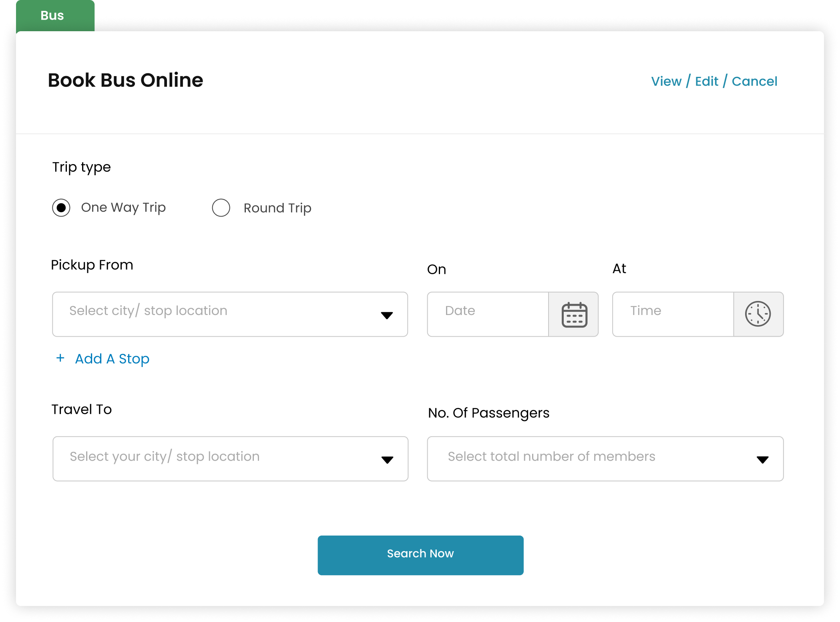This screenshot has width=840, height=622.
Task: Focus the Date input field
Action: [488, 314]
